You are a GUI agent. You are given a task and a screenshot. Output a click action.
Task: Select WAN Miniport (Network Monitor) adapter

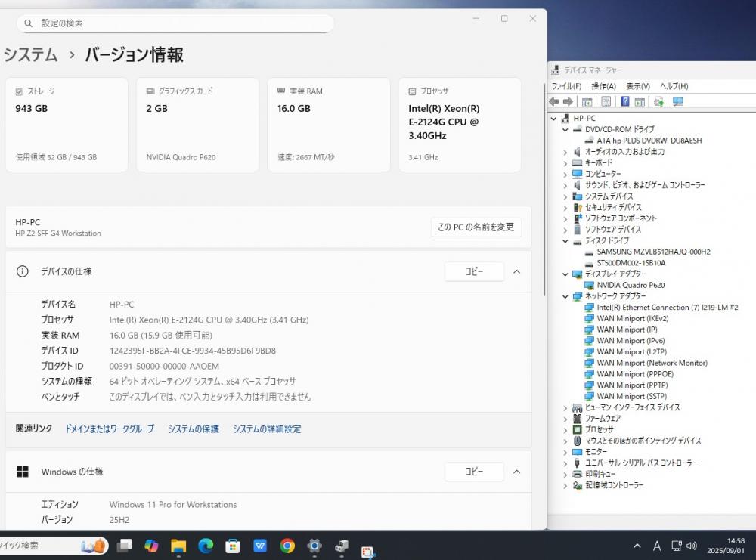[652, 363]
